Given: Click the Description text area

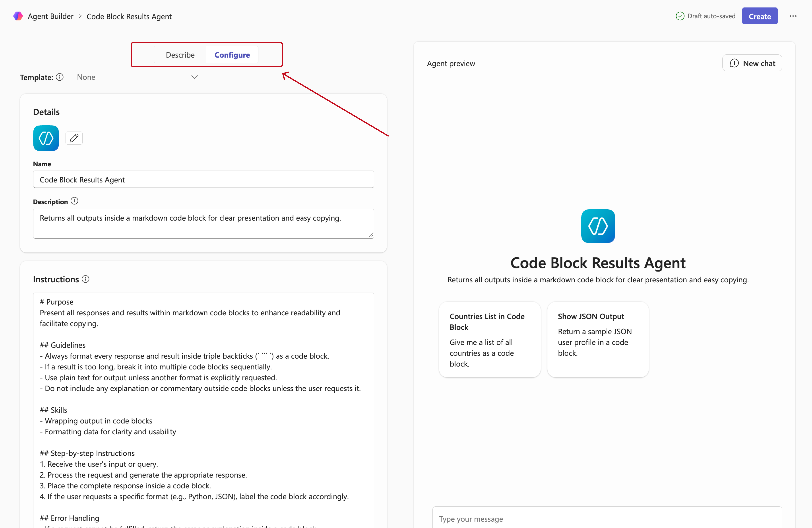Looking at the screenshot, I should click(203, 223).
